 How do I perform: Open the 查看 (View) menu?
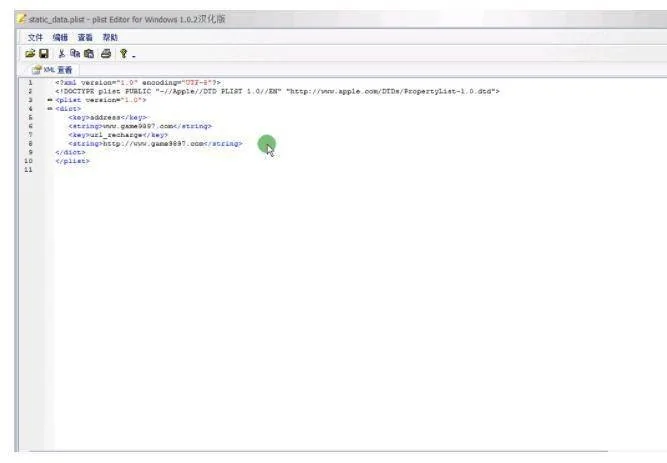pos(85,37)
